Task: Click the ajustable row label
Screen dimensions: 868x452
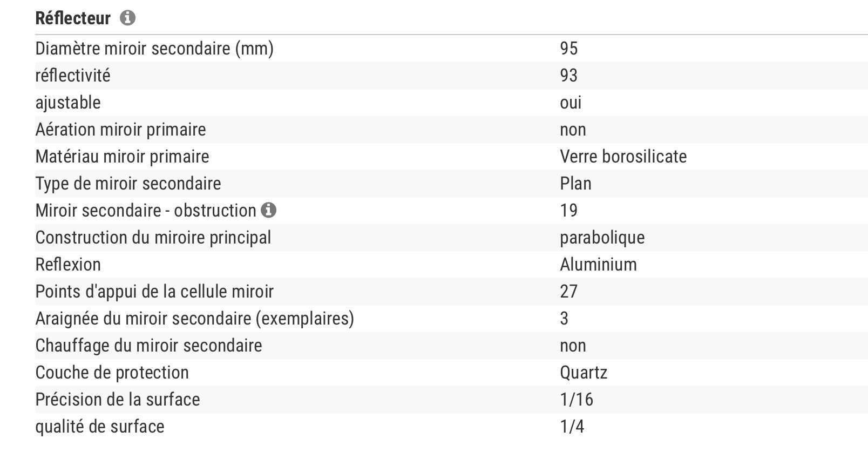Action: pyautogui.click(x=68, y=103)
